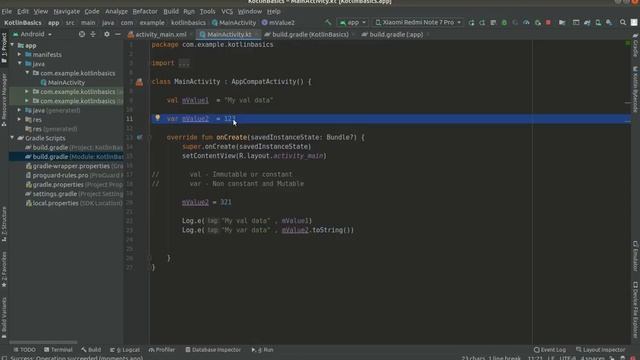Screen dimensions: 640x360
Task: Open the Layout Inspector panel
Action: (x=600, y=350)
